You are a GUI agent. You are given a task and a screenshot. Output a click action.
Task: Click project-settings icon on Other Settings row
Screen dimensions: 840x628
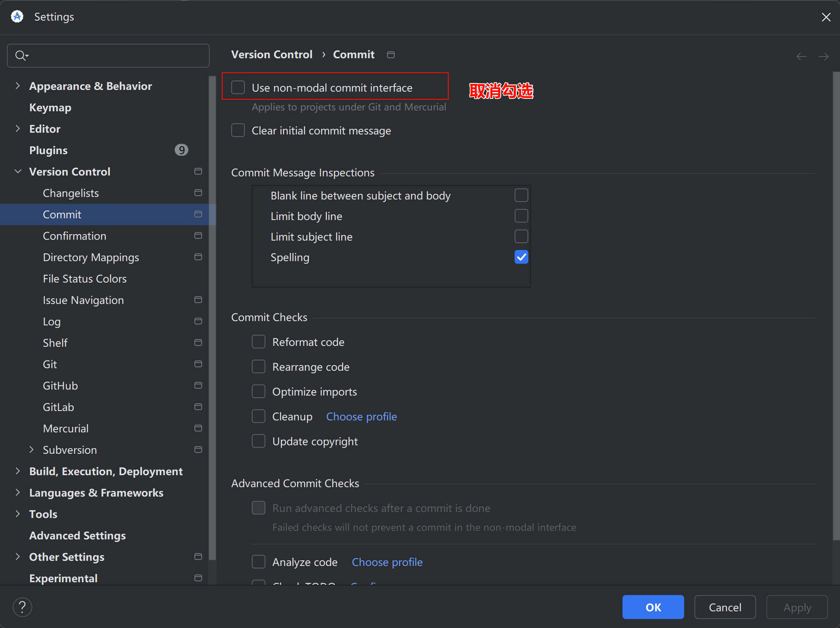tap(198, 557)
